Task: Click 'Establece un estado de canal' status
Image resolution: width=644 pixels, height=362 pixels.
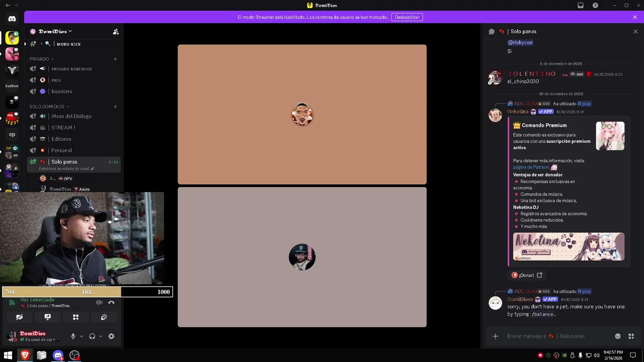Action: click(66, 169)
